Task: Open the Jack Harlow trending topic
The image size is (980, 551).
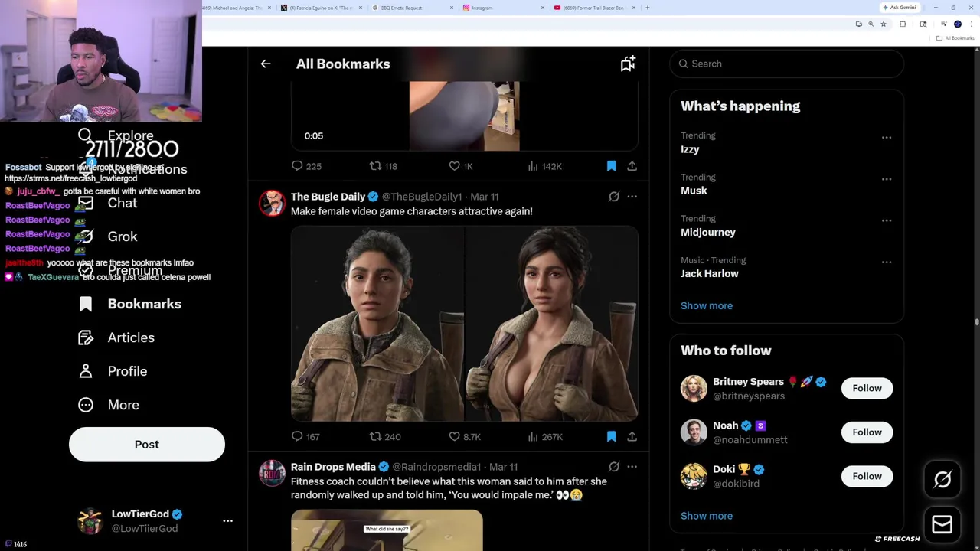Action: (710, 273)
